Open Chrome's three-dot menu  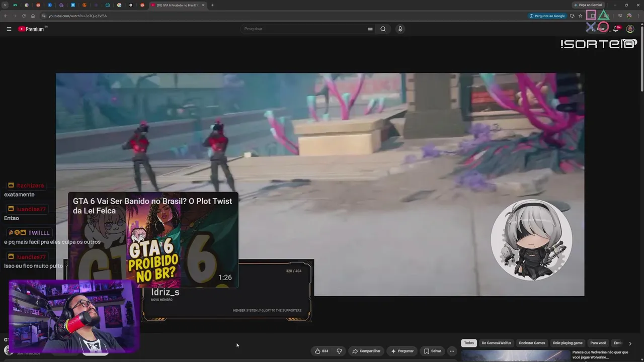(x=638, y=16)
